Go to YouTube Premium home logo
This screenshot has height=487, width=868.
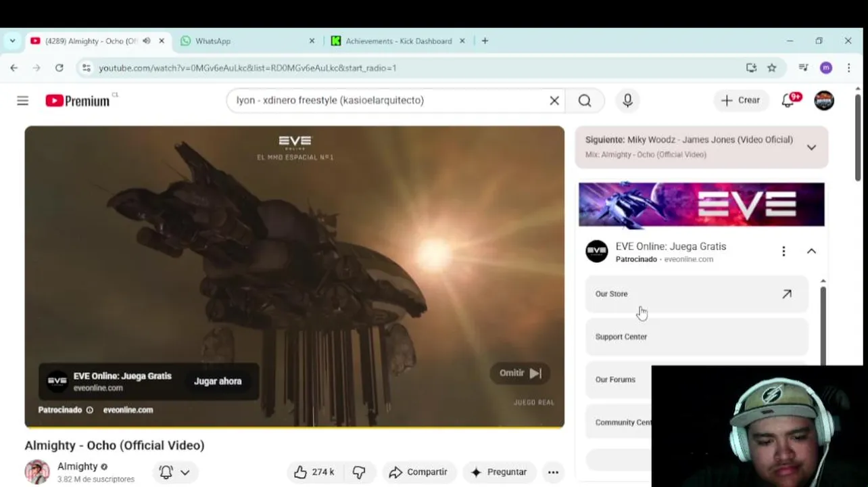78,101
